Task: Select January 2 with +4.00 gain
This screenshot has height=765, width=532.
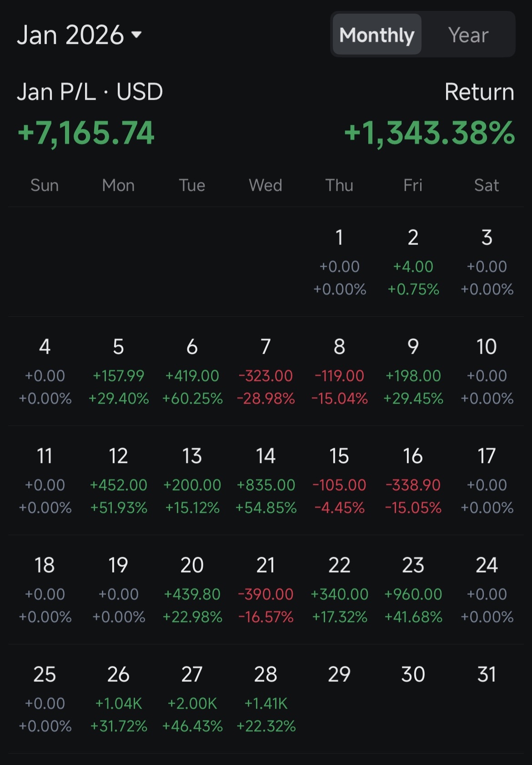Action: click(x=413, y=262)
